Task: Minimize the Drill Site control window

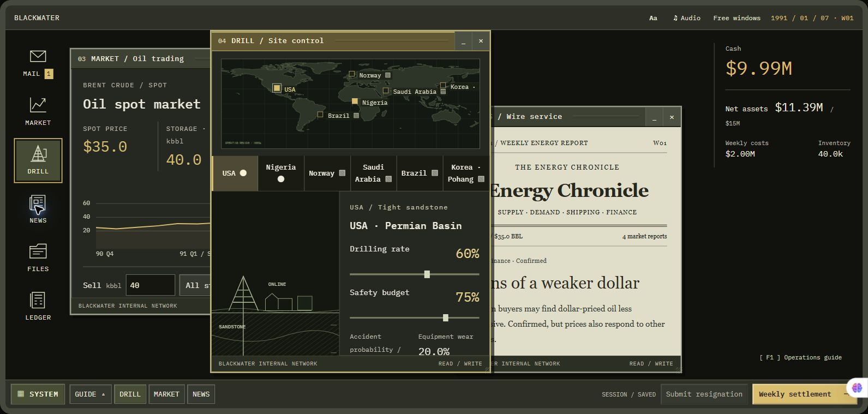Action: click(463, 41)
